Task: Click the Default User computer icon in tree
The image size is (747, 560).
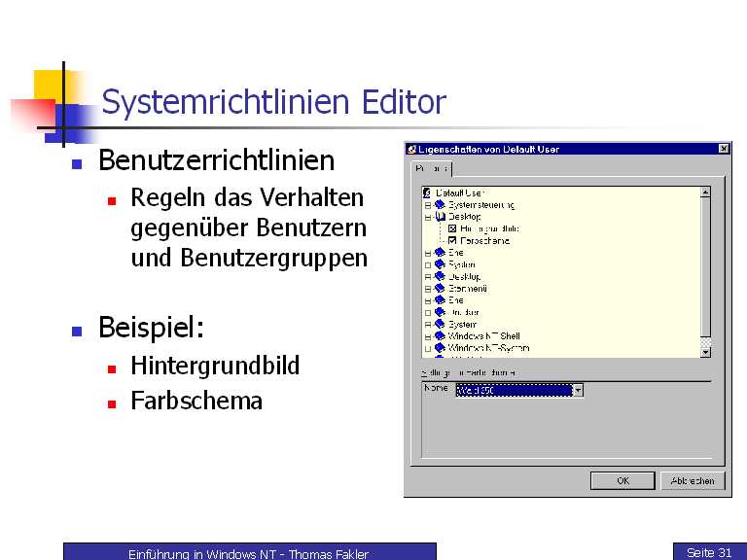Action: [429, 193]
